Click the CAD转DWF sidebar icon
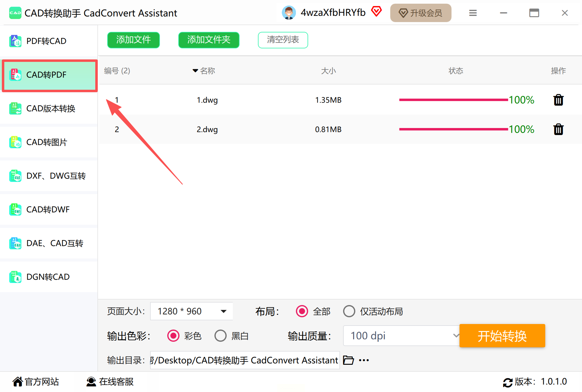The height and width of the screenshot is (392, 582). pyautogui.click(x=15, y=209)
